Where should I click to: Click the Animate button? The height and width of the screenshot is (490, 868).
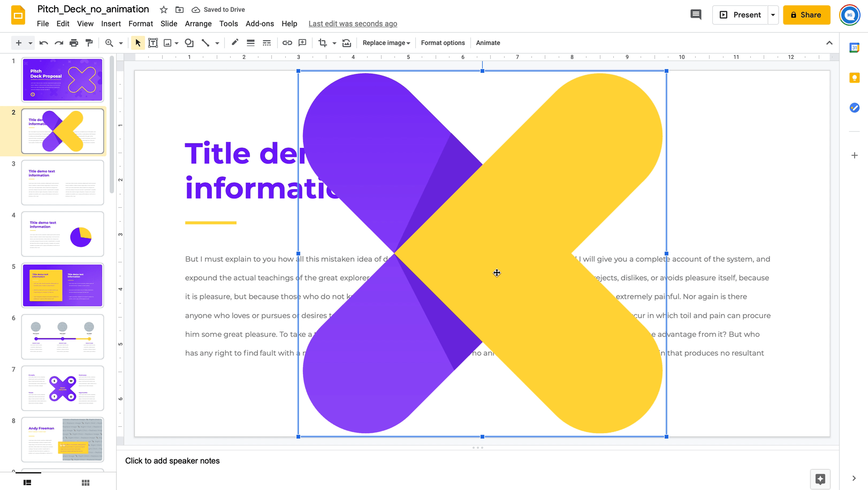pos(488,43)
